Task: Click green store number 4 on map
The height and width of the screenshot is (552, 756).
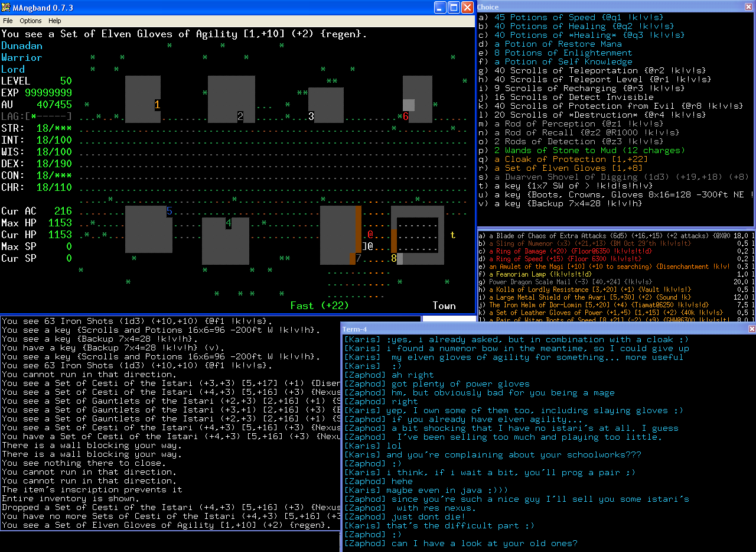Action: pyautogui.click(x=229, y=223)
